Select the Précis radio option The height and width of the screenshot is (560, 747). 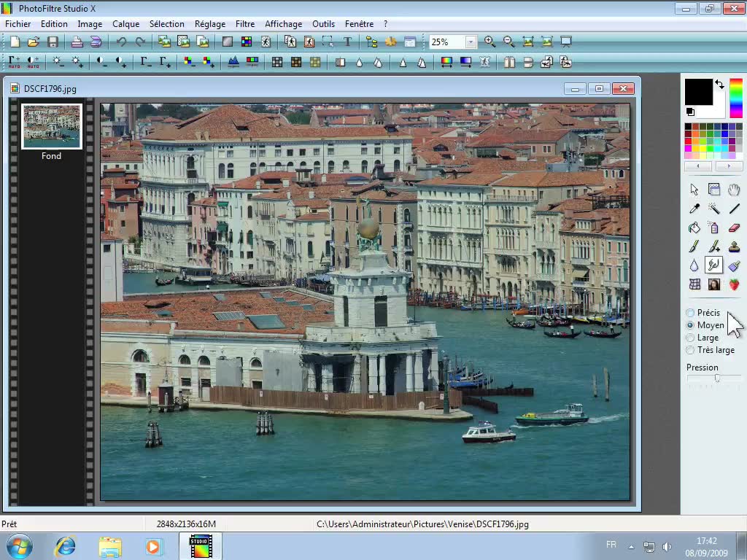pyautogui.click(x=690, y=313)
